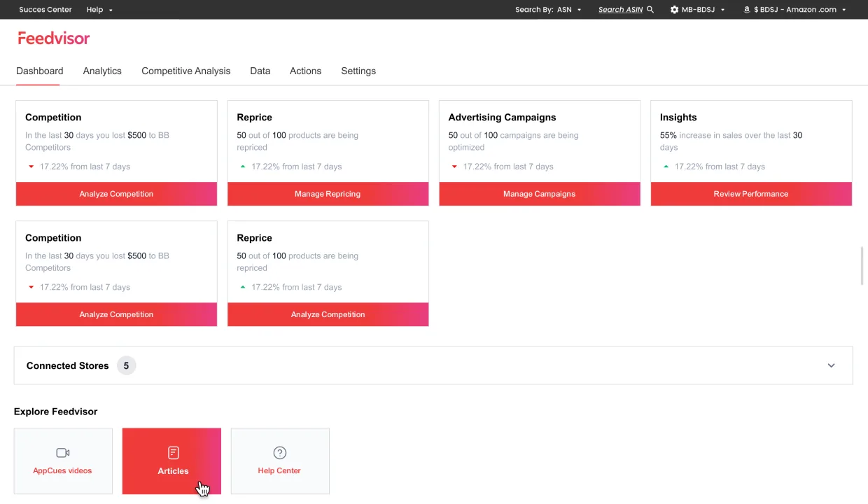The image size is (868, 504).
Task: Open the Help dropdown in the top bar
Action: (x=99, y=10)
